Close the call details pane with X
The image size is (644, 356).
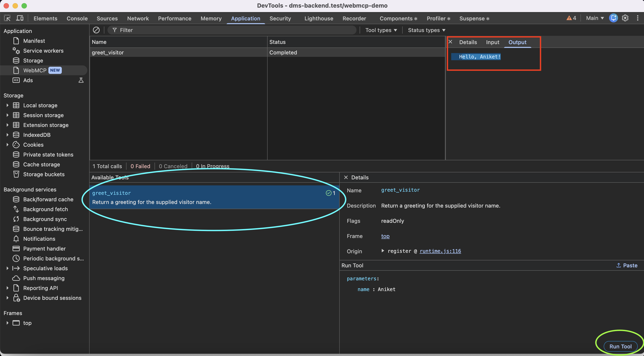[x=450, y=42]
